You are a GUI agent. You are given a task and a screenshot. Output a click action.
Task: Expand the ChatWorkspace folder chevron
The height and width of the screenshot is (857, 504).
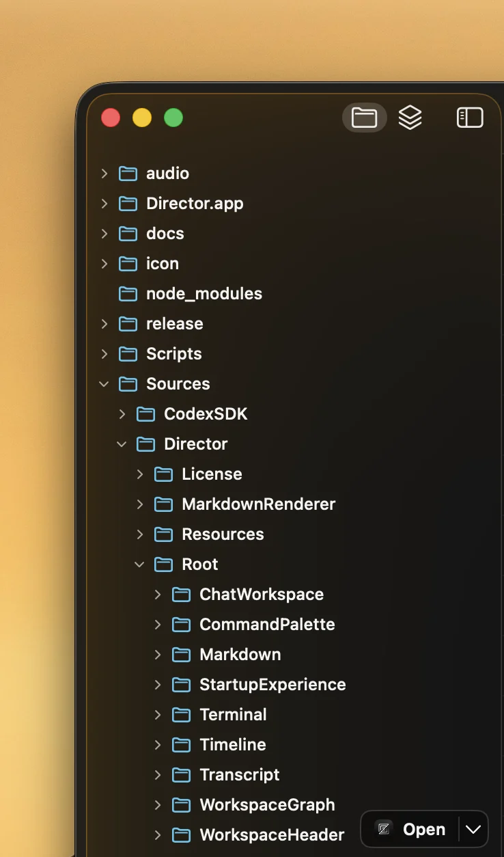click(x=158, y=595)
